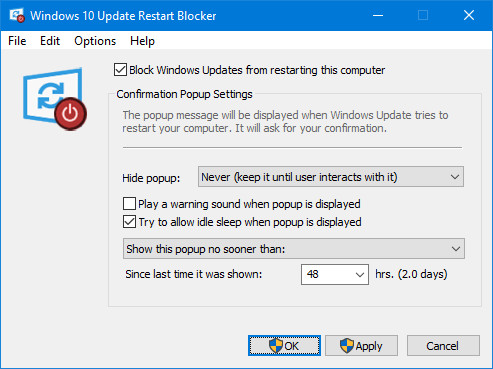Expand the 48 hours combo box arrow
Viewport: 493px width, 369px height.
pos(359,275)
